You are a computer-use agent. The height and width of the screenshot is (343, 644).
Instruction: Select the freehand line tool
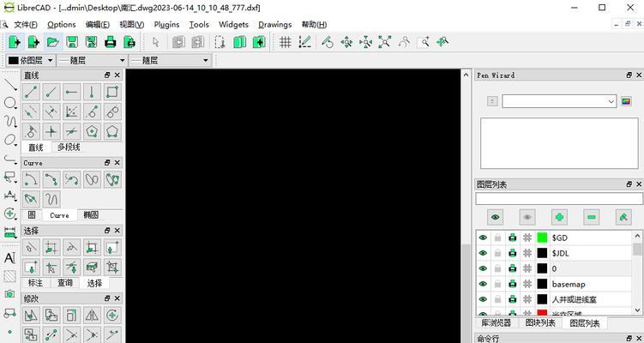51,200
